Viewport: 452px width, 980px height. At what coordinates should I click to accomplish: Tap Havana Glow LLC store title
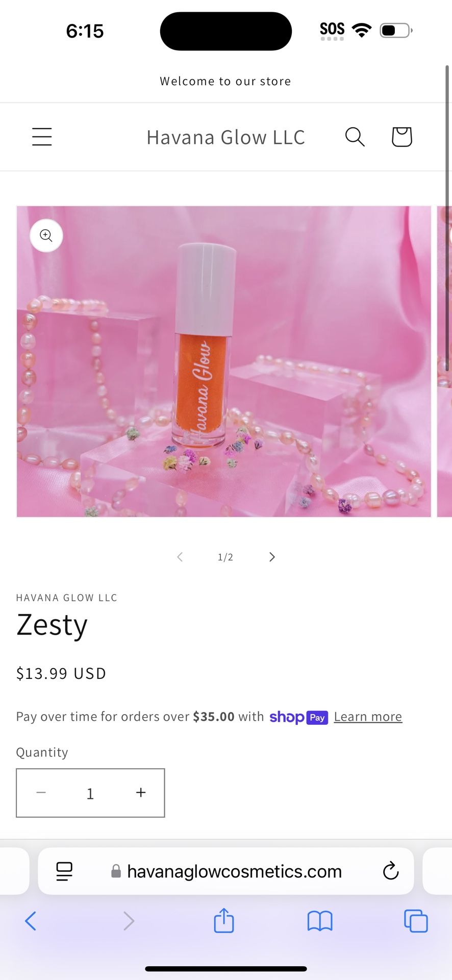click(225, 137)
